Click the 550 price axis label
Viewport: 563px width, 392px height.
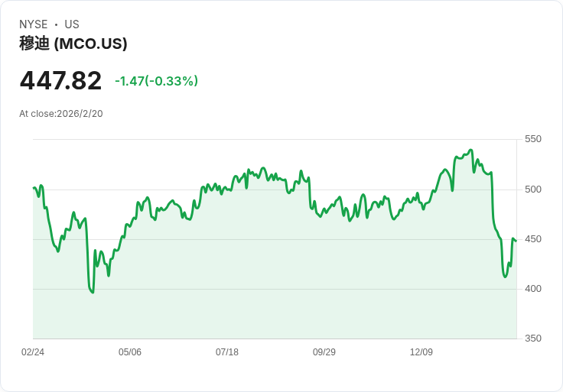click(533, 139)
